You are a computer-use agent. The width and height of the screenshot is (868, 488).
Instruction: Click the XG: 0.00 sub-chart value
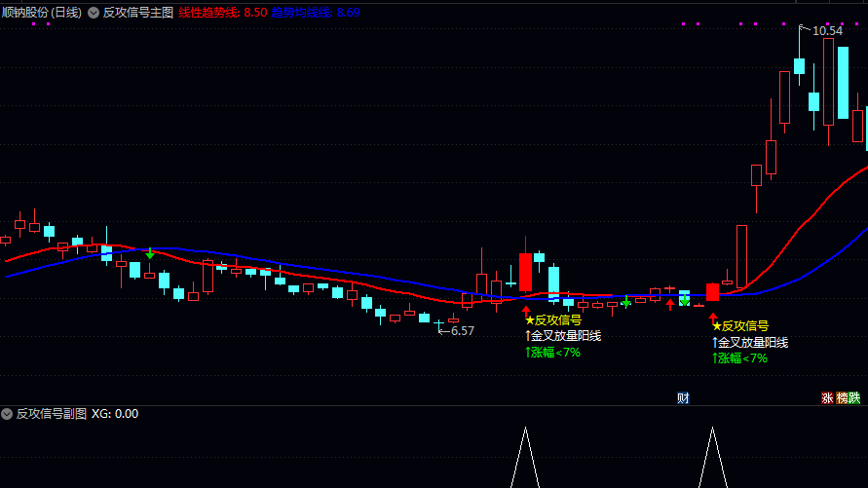point(115,414)
